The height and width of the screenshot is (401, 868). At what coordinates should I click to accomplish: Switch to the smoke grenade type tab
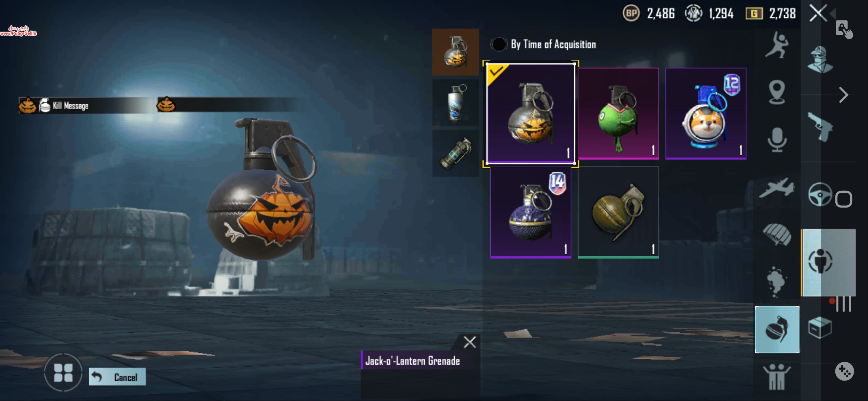coord(456,102)
